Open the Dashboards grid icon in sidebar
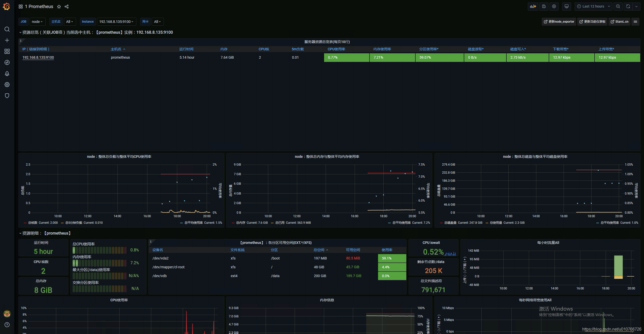The height and width of the screenshot is (334, 644). [7, 51]
